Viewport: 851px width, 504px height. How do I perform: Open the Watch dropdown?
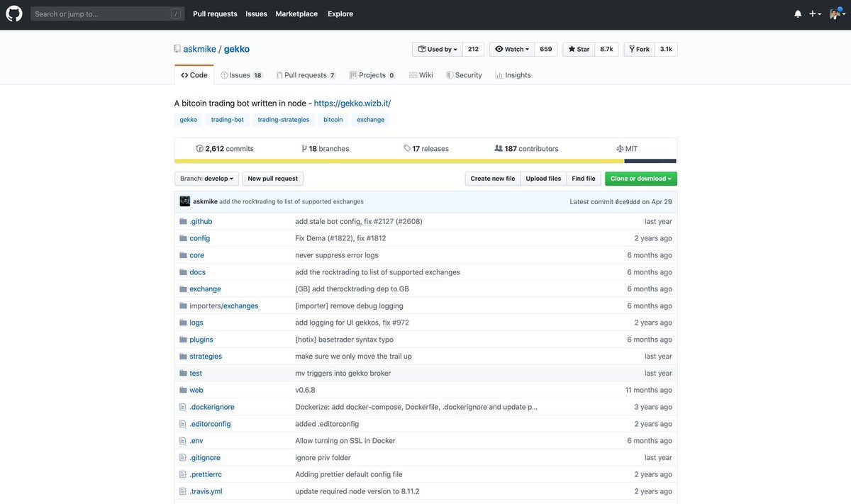pos(512,49)
